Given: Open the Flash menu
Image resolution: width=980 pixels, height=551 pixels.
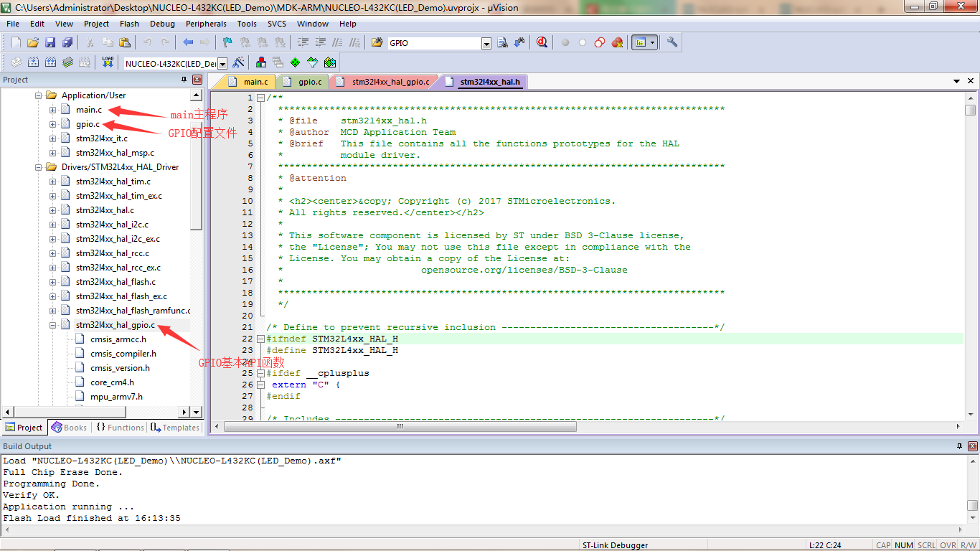Looking at the screenshot, I should coord(129,24).
